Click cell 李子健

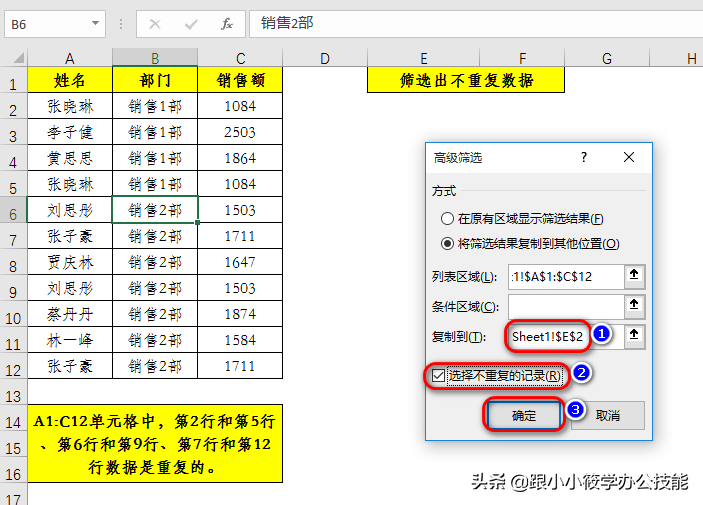click(x=69, y=132)
